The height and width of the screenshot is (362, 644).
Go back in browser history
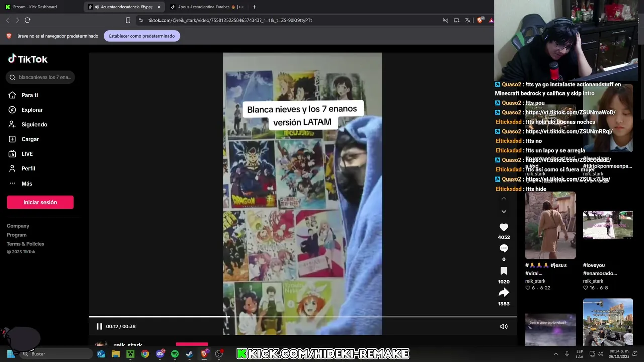coord(7,20)
